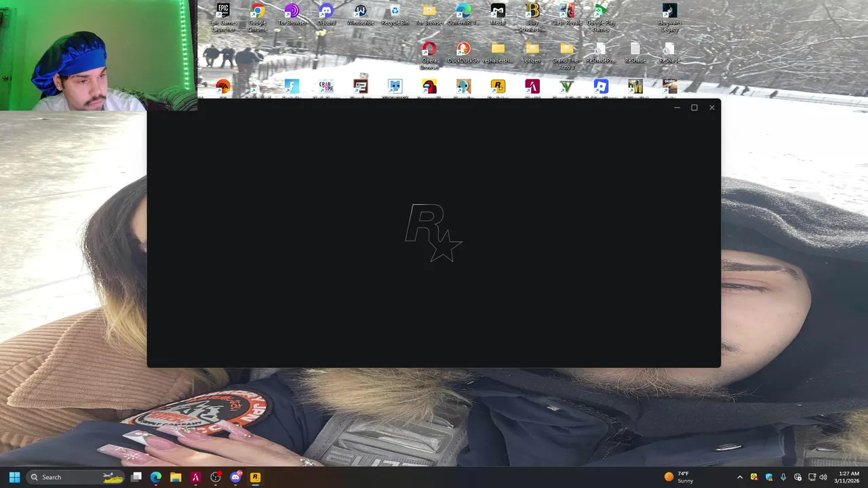Open the Opera Browser desktop shortcut

tap(429, 56)
